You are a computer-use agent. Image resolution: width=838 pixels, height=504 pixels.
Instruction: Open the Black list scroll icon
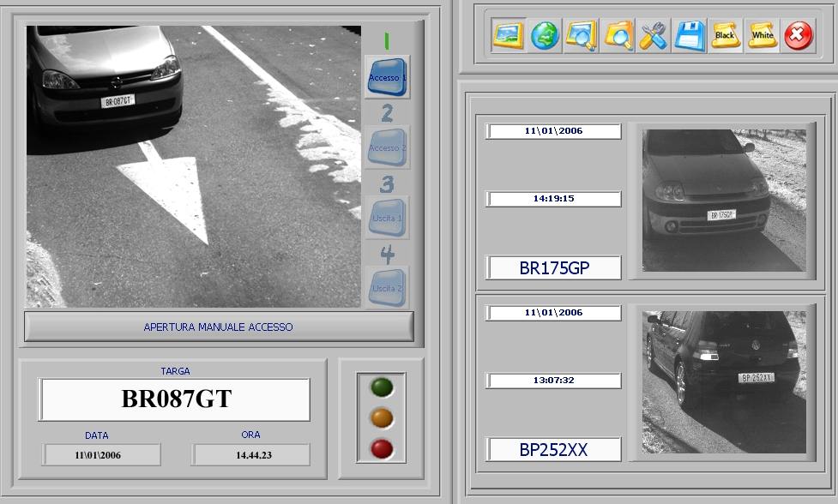[x=726, y=36]
